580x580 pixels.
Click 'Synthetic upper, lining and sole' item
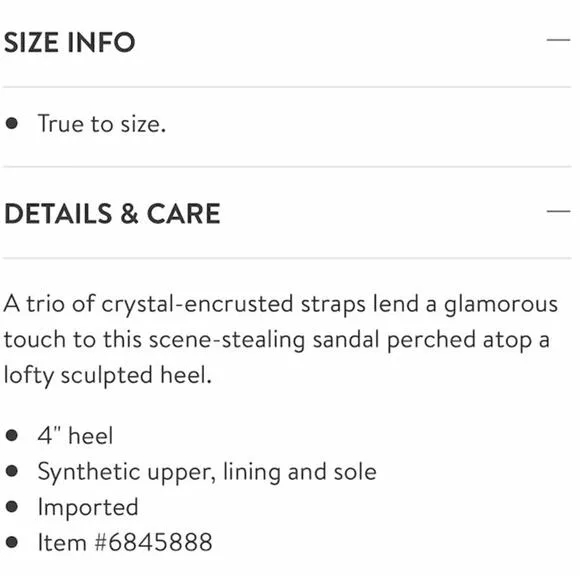207,472
